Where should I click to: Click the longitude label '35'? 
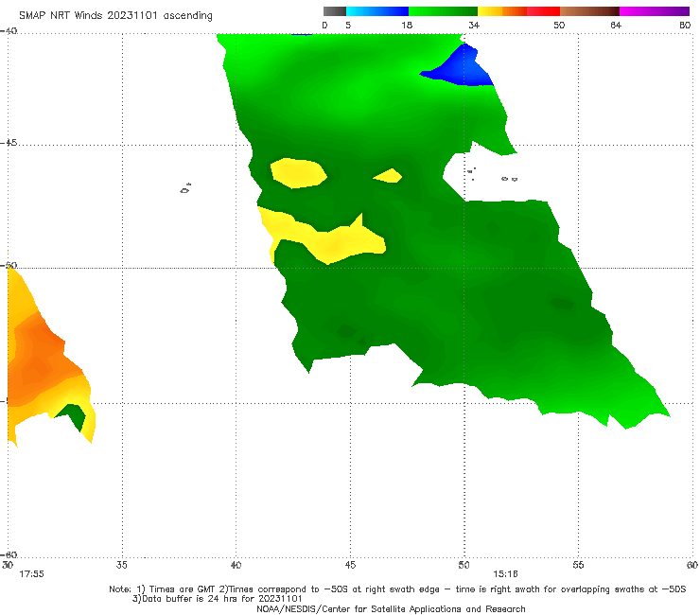point(121,565)
